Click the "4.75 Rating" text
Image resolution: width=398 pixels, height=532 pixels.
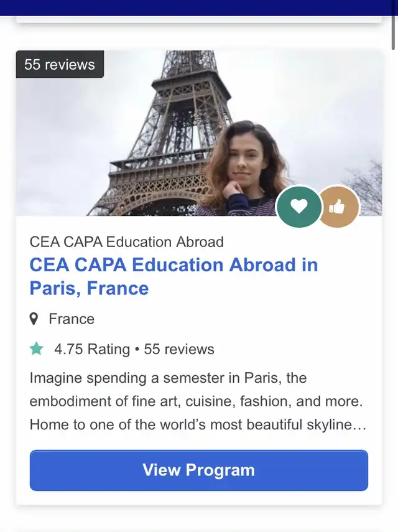92,349
